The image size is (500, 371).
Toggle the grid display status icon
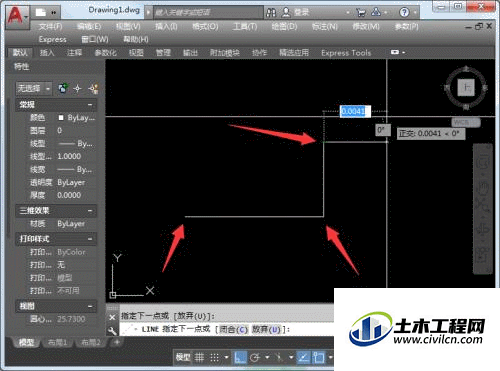[x=199, y=358]
